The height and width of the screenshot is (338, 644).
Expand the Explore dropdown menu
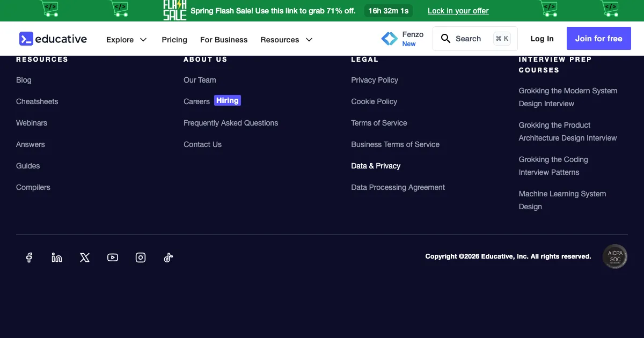(x=126, y=40)
